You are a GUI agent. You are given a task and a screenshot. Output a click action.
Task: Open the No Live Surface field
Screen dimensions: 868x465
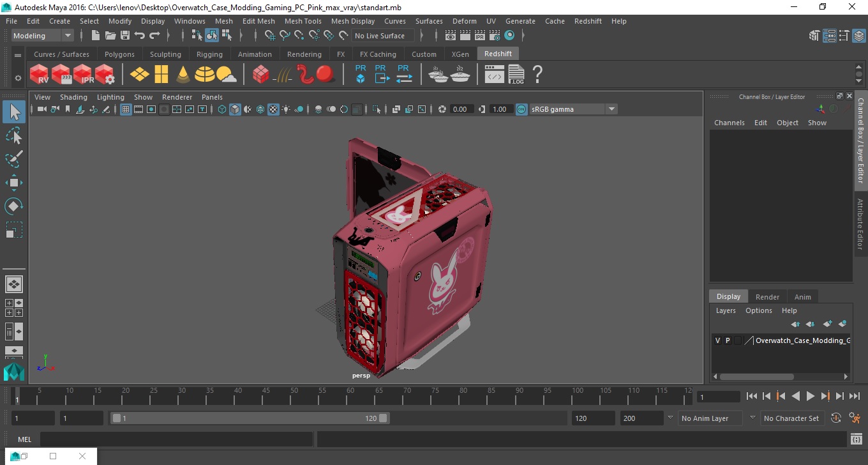point(383,36)
